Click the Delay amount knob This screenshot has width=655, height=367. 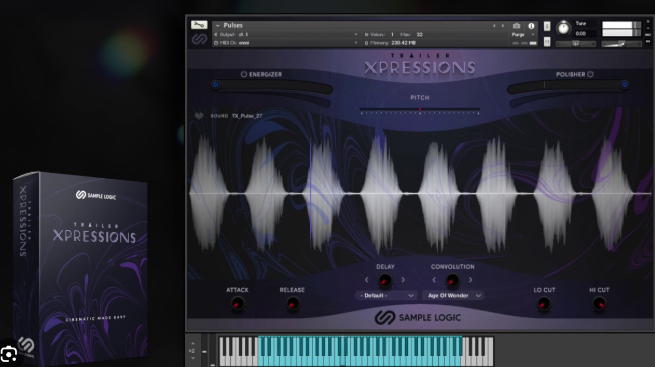(385, 280)
